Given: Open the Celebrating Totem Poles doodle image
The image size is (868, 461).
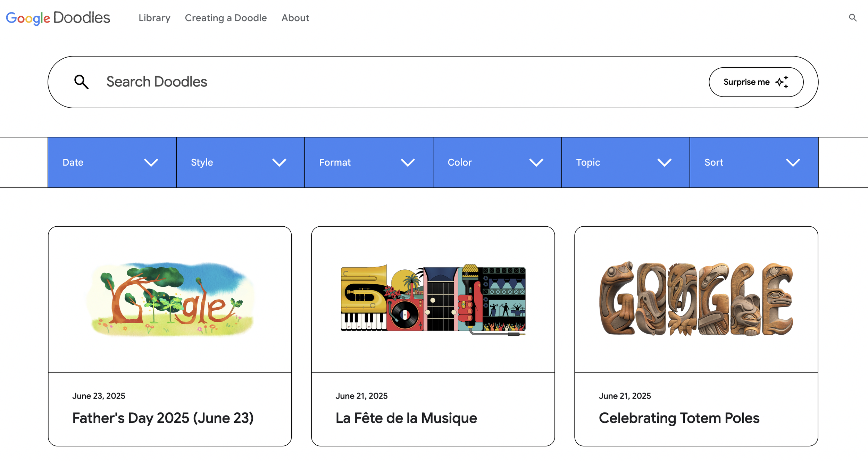Looking at the screenshot, I should click(x=696, y=299).
